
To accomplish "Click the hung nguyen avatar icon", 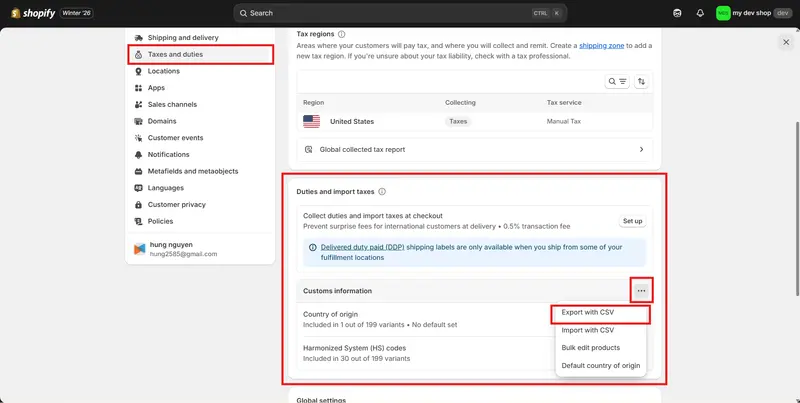I will click(139, 249).
